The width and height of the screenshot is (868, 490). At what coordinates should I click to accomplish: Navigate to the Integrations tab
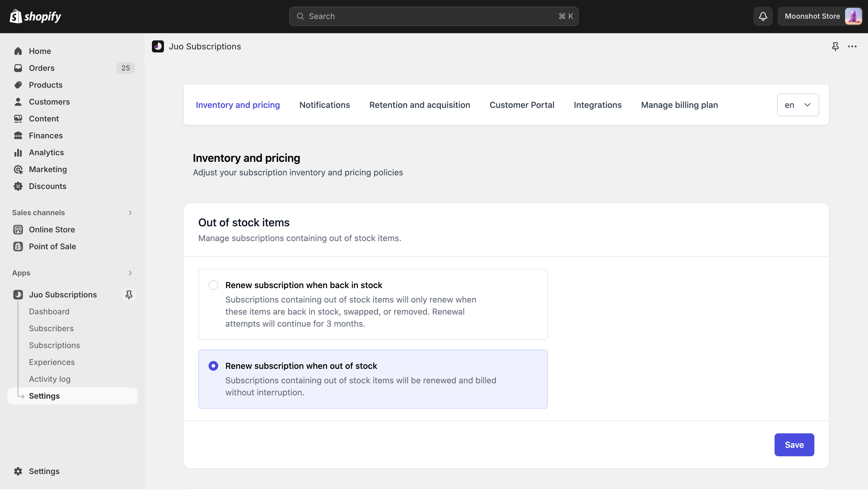coord(597,104)
